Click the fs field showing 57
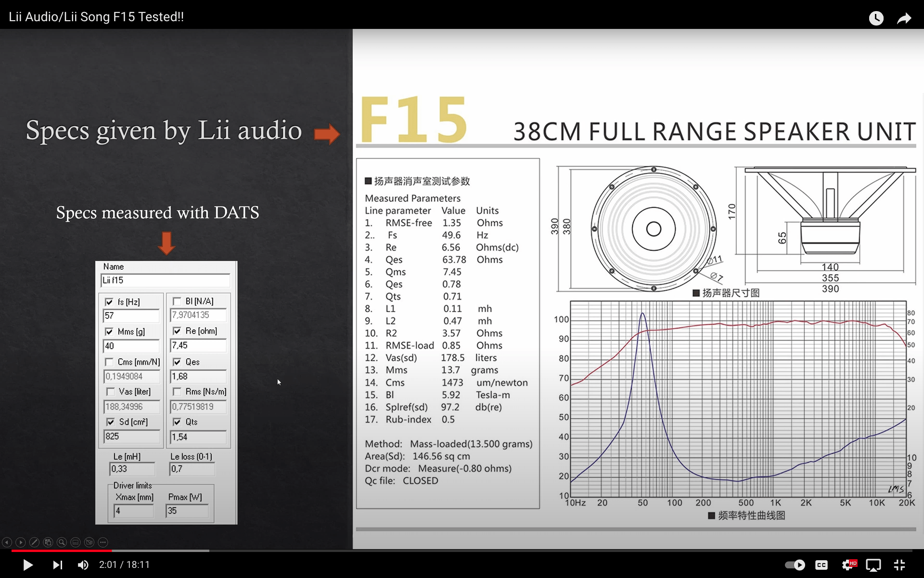 pos(131,316)
